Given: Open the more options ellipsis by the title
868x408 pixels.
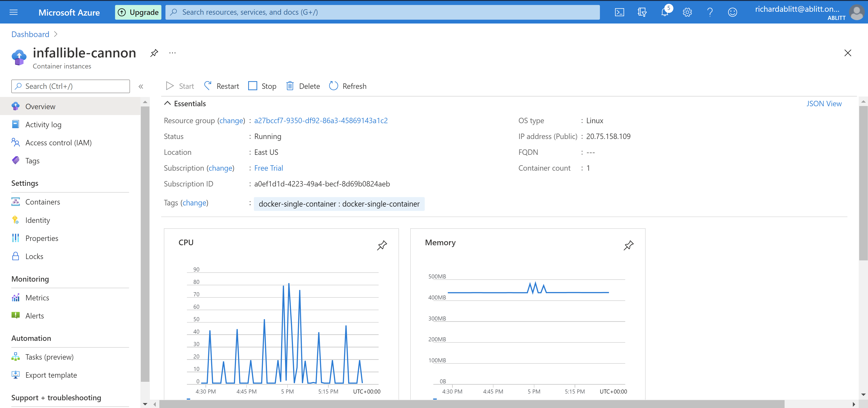Looking at the screenshot, I should pyautogui.click(x=172, y=53).
